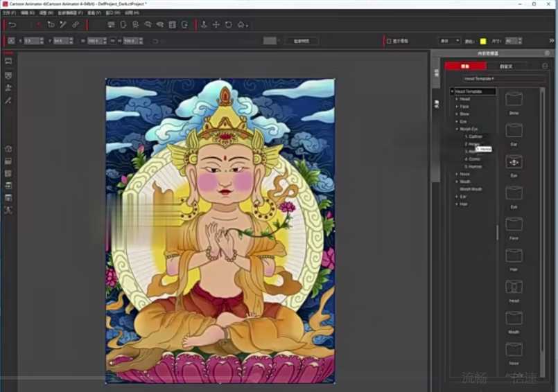Expand the Head node in the tree
Viewport: 558px width, 392px height.
tap(457, 99)
